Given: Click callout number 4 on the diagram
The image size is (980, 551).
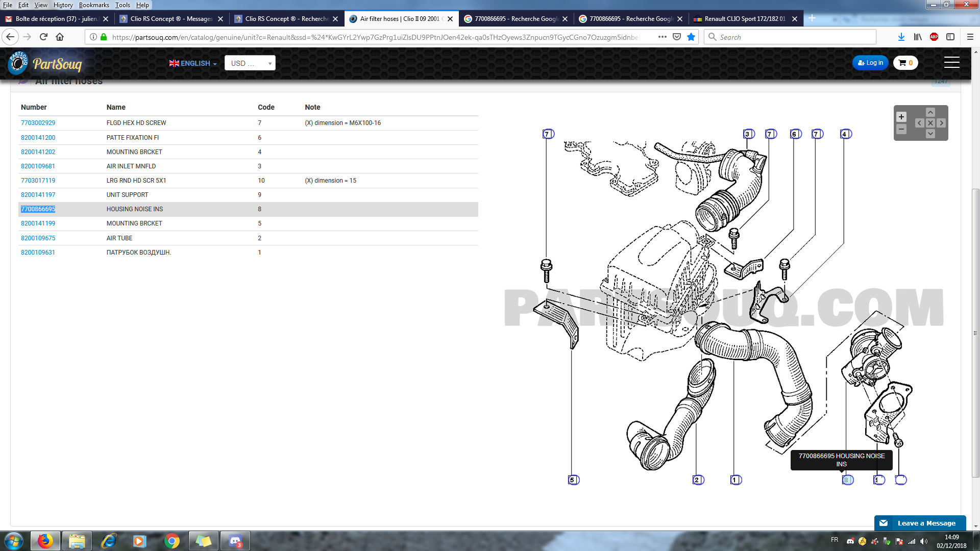Looking at the screenshot, I should (x=845, y=134).
